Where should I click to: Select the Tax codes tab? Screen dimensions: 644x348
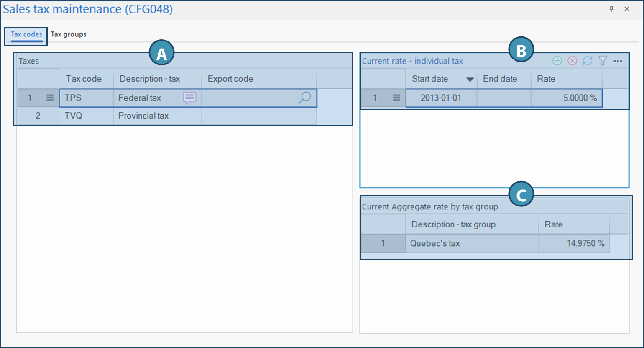click(26, 34)
